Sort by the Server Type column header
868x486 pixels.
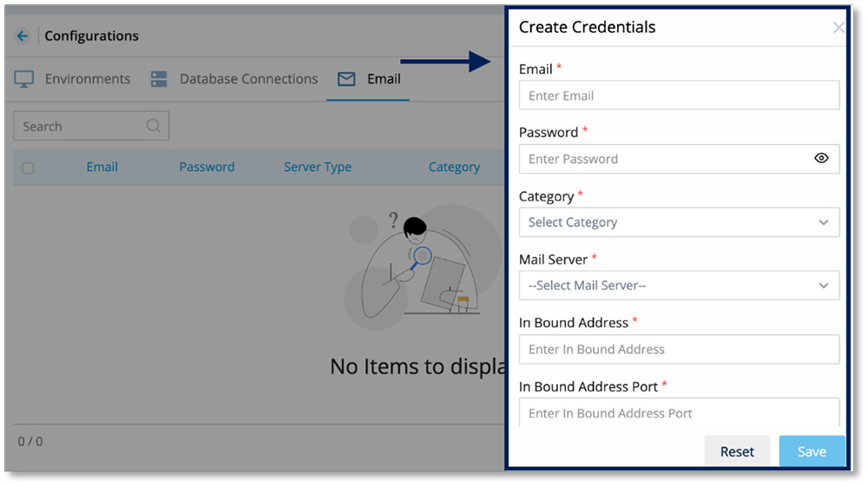point(318,167)
